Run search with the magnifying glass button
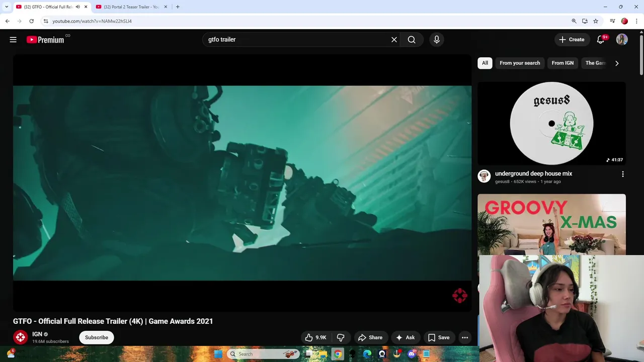The width and height of the screenshot is (644, 362). (x=412, y=40)
